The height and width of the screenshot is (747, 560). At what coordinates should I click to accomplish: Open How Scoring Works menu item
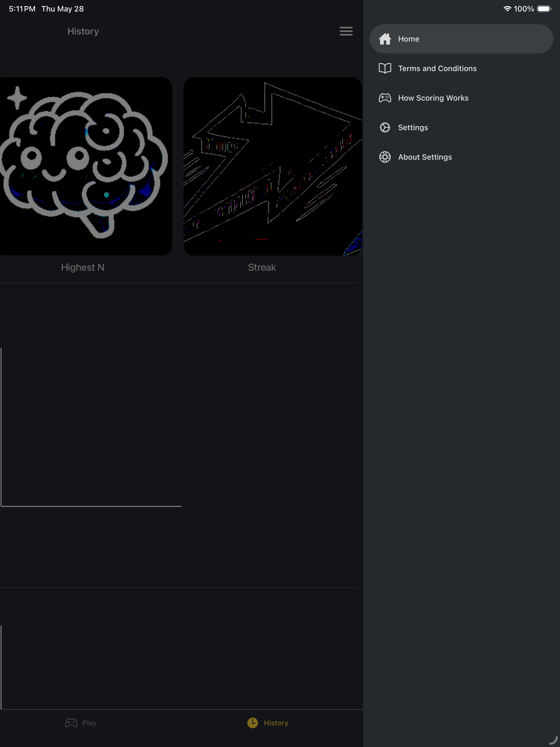coord(461,98)
